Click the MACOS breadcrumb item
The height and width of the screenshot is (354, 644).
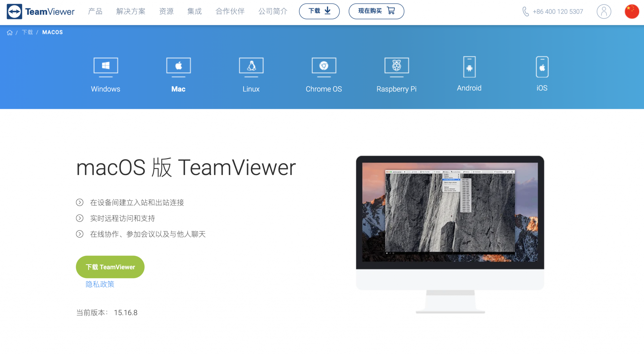pos(53,32)
